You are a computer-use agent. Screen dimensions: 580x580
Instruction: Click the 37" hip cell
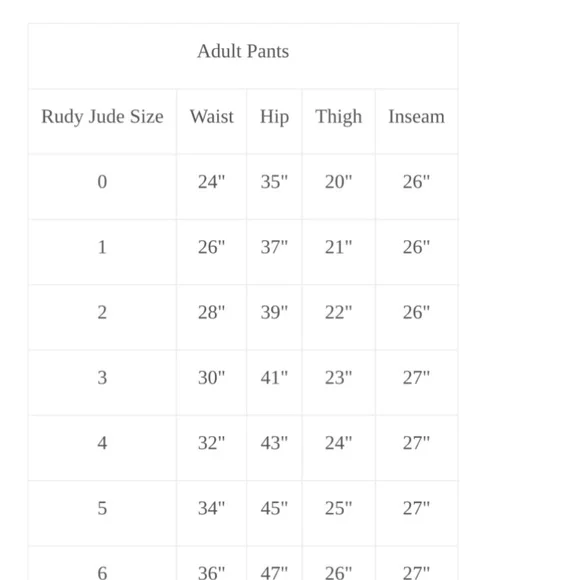tap(274, 247)
